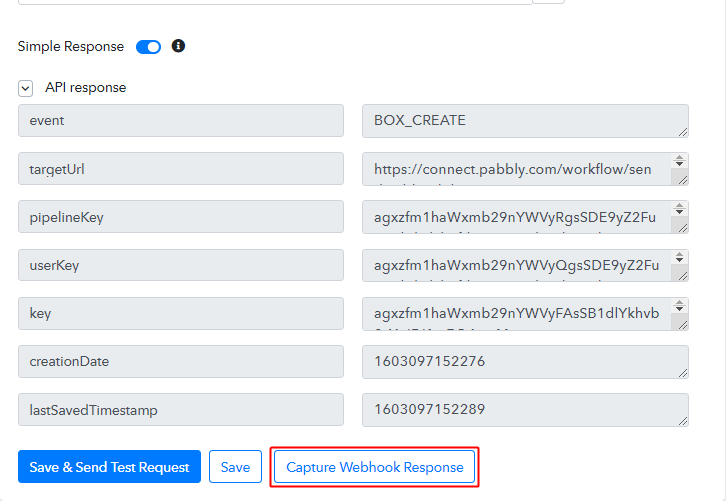Click the creationDate label field

tap(181, 361)
